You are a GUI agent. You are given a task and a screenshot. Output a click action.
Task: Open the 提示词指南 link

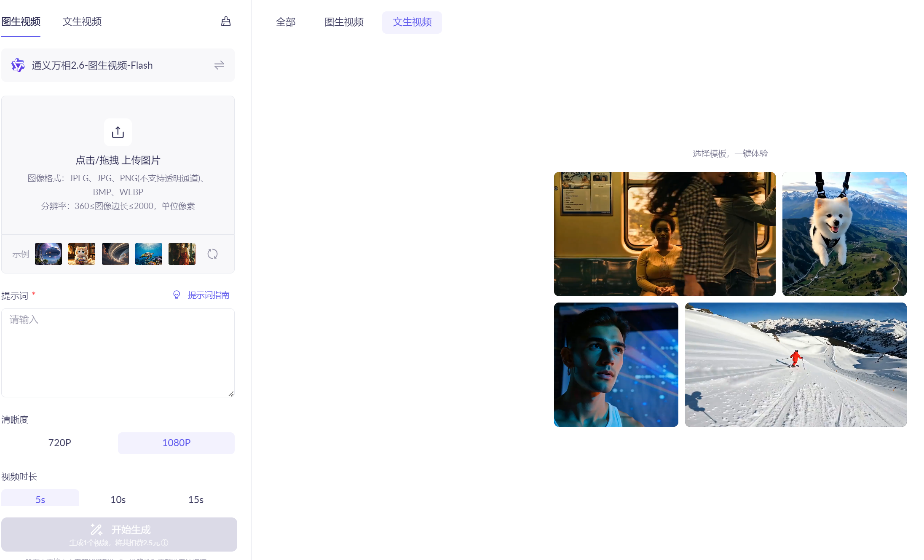tap(208, 295)
